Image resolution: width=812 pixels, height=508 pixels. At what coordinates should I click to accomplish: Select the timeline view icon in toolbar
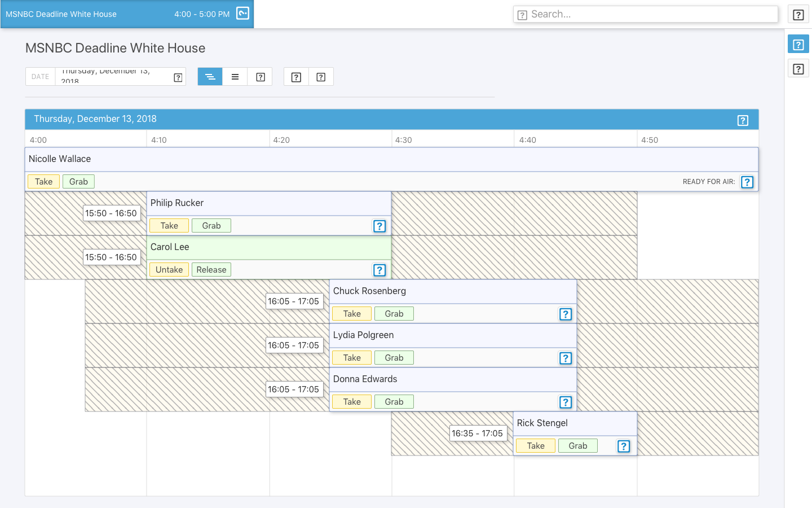pos(210,77)
